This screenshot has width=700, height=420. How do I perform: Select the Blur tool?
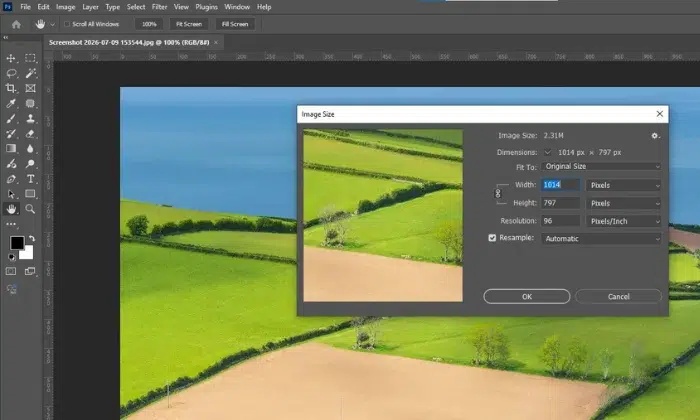point(30,149)
